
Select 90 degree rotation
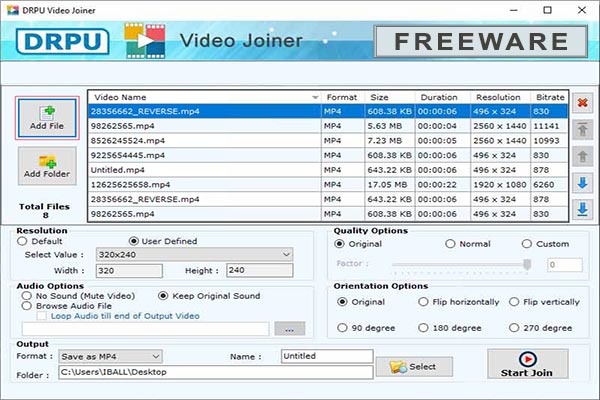pyautogui.click(x=342, y=328)
